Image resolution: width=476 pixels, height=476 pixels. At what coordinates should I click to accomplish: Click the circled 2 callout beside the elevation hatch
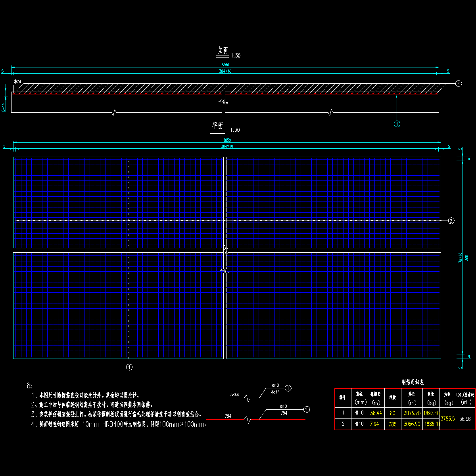pyautogui.click(x=459, y=83)
